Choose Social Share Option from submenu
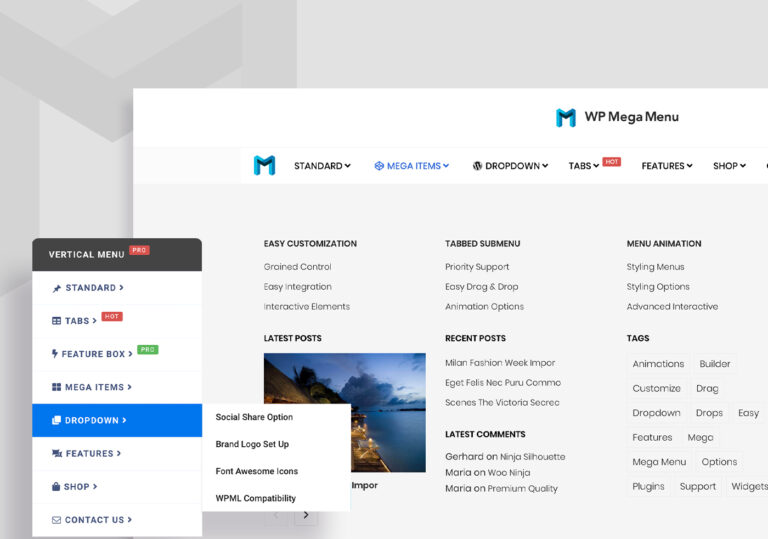This screenshot has height=539, width=768. click(254, 417)
